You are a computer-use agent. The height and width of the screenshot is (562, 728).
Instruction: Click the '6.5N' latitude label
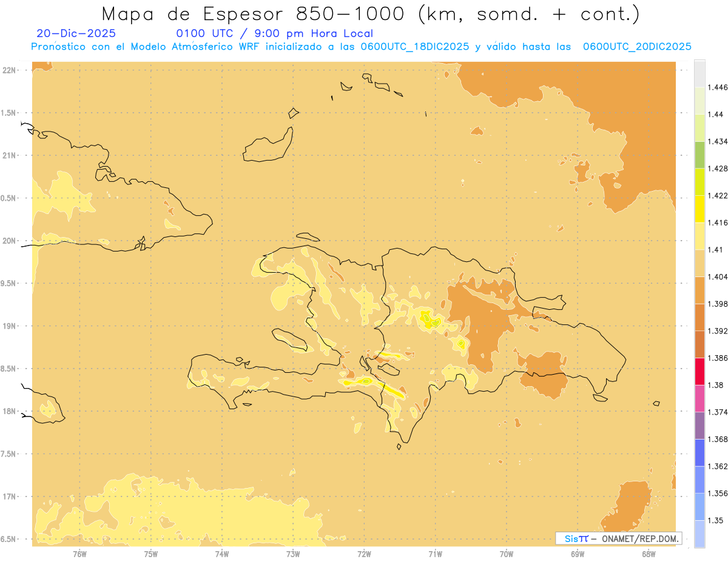tap(9, 539)
